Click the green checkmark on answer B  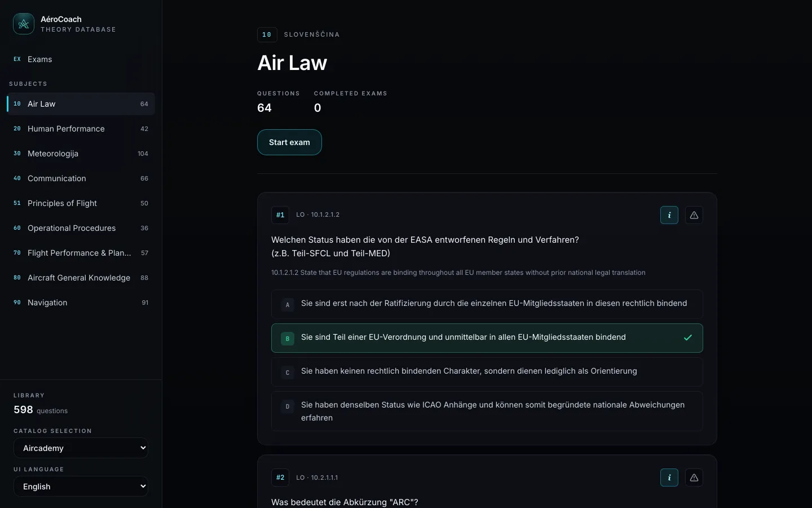pos(688,338)
